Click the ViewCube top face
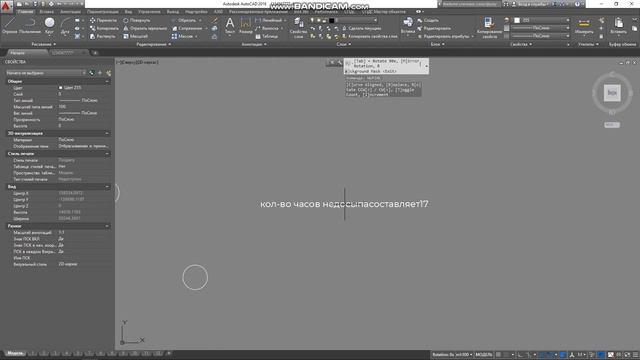The height and width of the screenshot is (360, 640). coord(612,93)
